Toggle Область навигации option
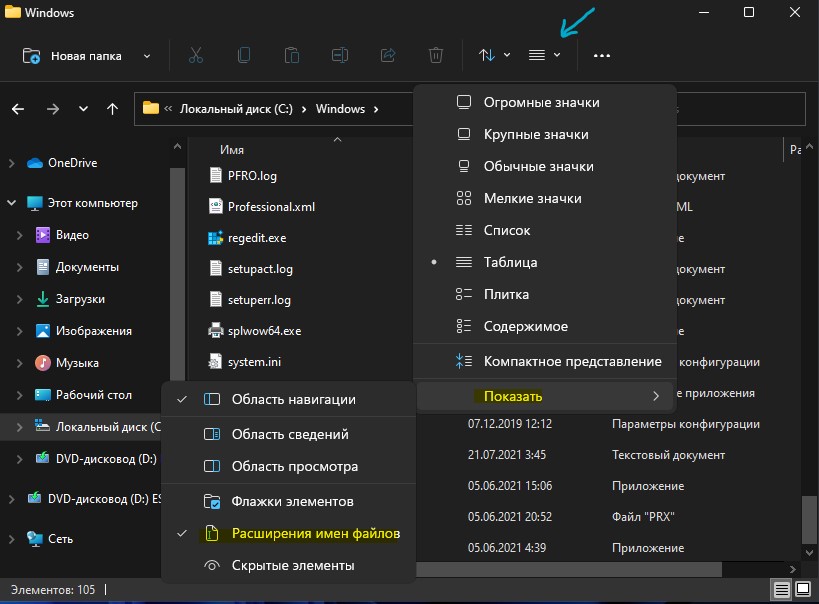The image size is (819, 604). (x=288, y=399)
